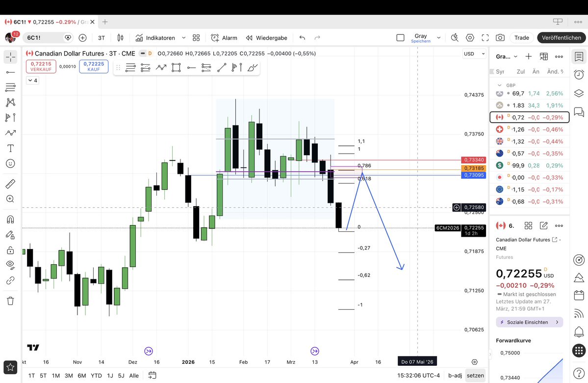Select the YTD time range
588x383 pixels.
tap(97, 376)
